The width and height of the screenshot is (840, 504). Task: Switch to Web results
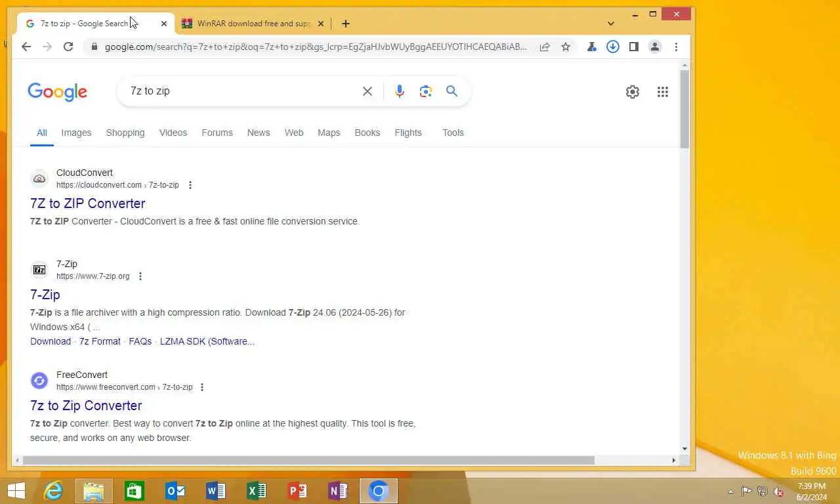(x=294, y=133)
